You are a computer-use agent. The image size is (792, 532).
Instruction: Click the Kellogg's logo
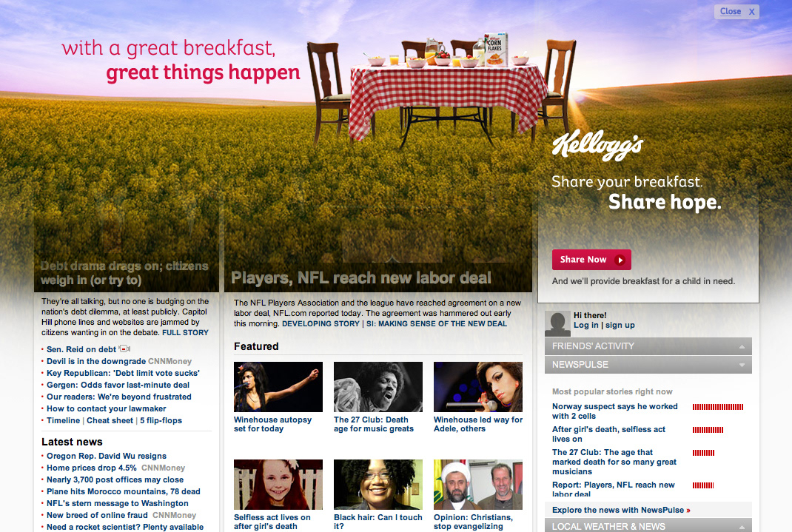(597, 145)
